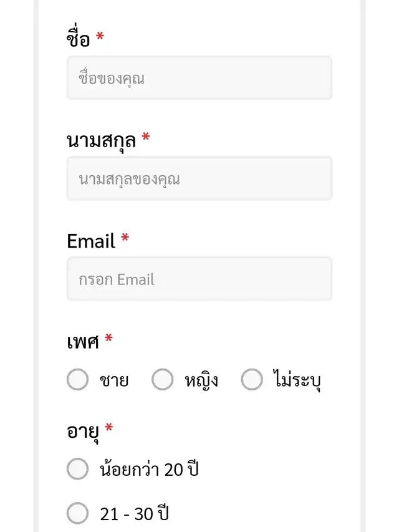Select the ไม่ระบุ (unspecified) gender radio circle

(252, 379)
